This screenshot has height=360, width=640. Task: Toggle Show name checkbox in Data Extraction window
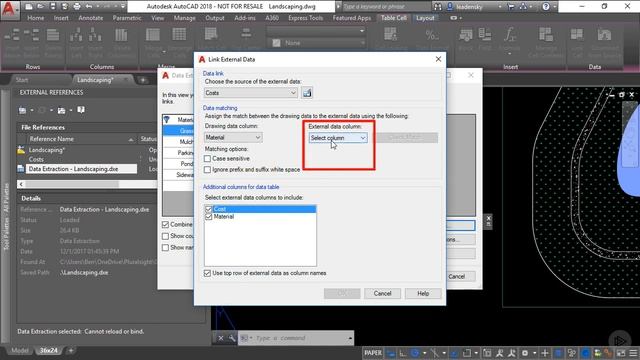(165, 247)
